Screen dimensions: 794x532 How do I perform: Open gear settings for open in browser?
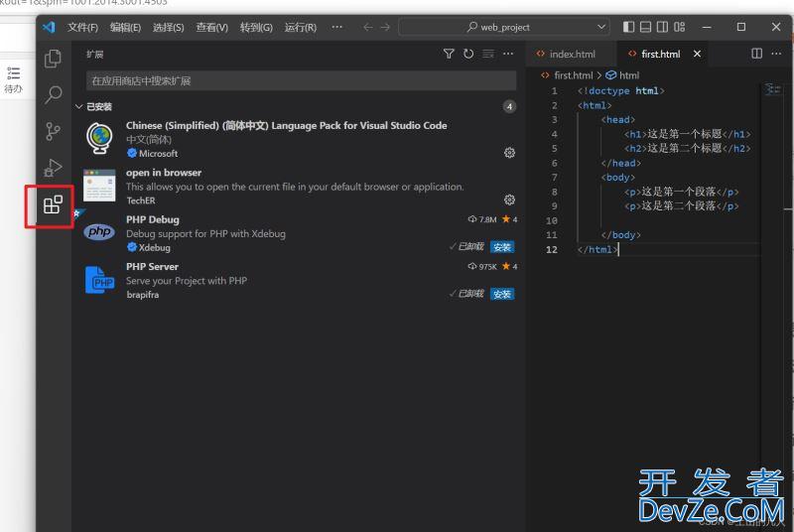click(509, 199)
